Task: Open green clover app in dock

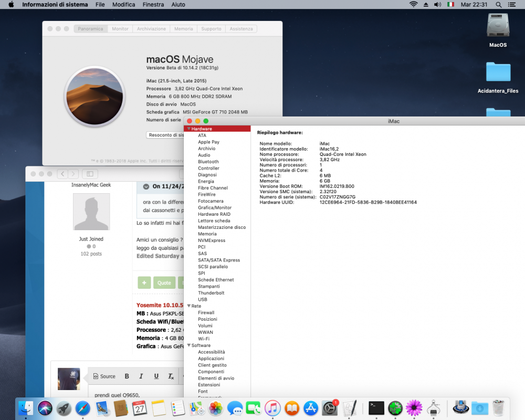Action: coord(395,408)
